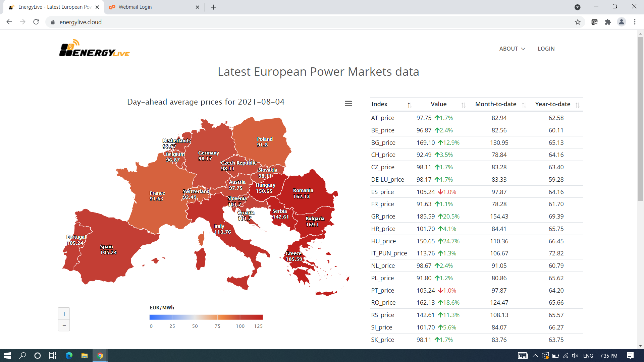This screenshot has width=644, height=362.
Task: Open the browser Extensions puzzle icon
Action: [608, 22]
